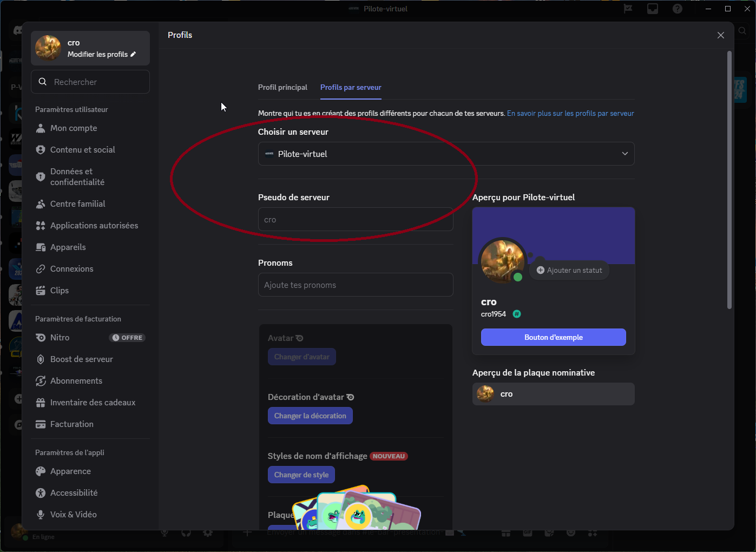Select the Clips sidebar item
Screen dimensions: 756x552
tap(59, 291)
